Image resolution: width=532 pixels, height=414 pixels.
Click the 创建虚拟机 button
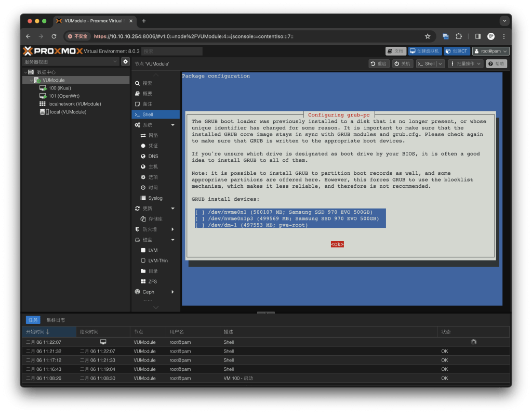[424, 51]
